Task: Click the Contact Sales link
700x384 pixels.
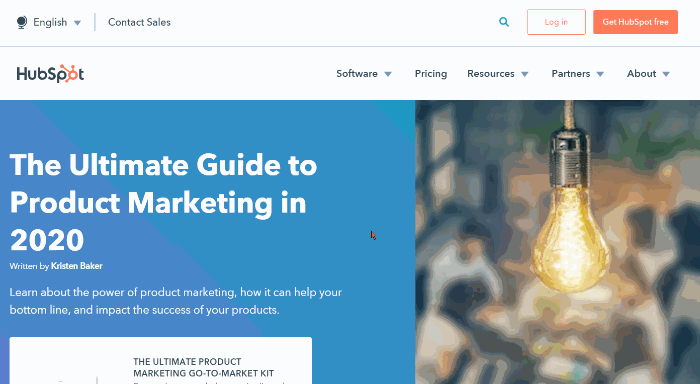Action: [139, 22]
